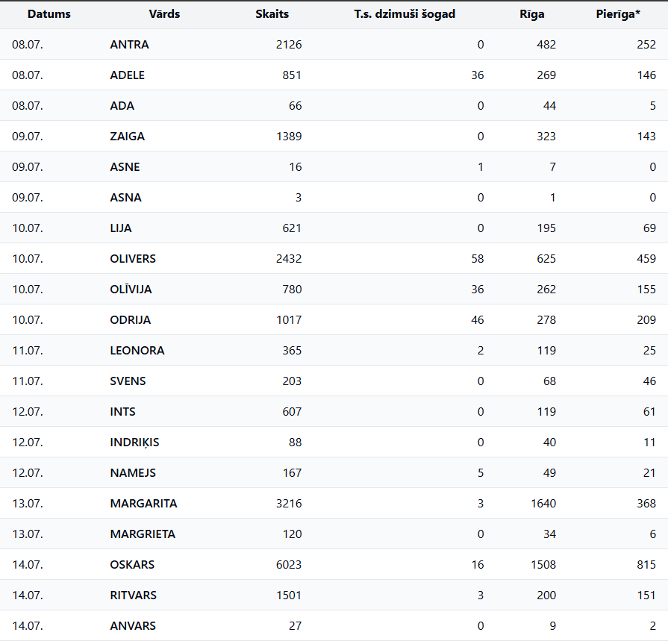
Task: Click the Rīga value 482 for ANTRA
Action: coord(546,44)
